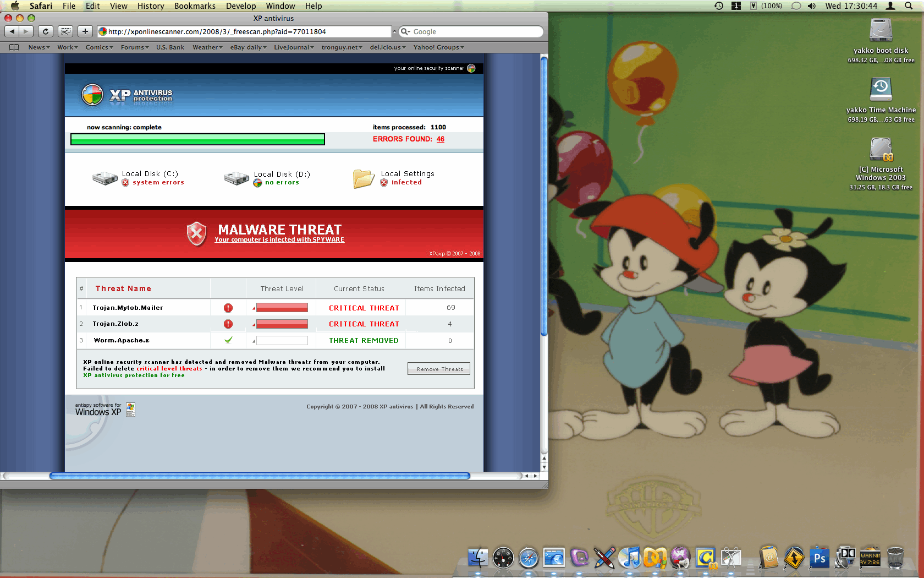Launch iTunes from the Dock
Screen dimensions: 924x578
pos(630,558)
